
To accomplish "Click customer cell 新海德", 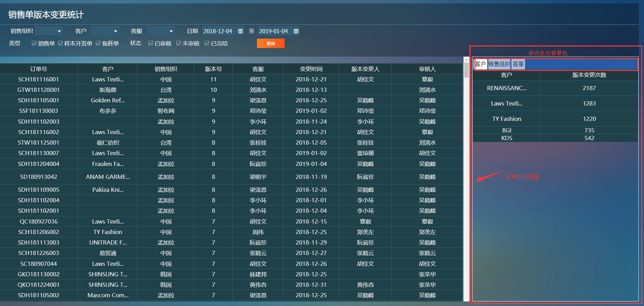I will 108,90.
